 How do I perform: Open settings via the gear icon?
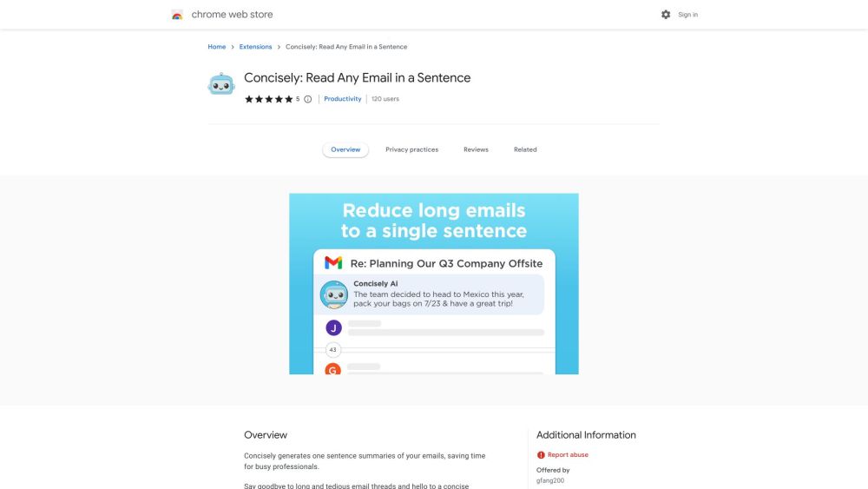pyautogui.click(x=666, y=15)
